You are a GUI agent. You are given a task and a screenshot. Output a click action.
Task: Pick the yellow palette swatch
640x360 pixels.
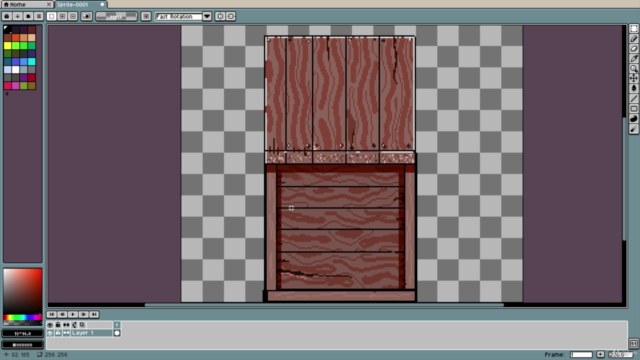(x=7, y=46)
